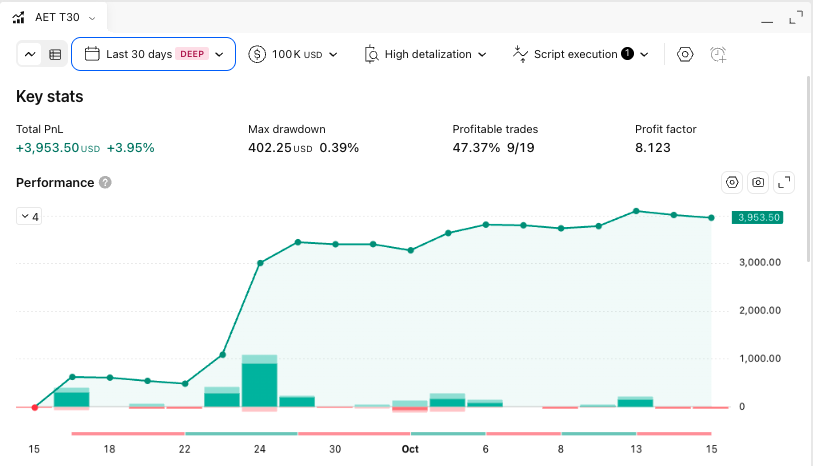The width and height of the screenshot is (813, 466).
Task: Click the last equity curve point at 15
Action: (x=711, y=218)
